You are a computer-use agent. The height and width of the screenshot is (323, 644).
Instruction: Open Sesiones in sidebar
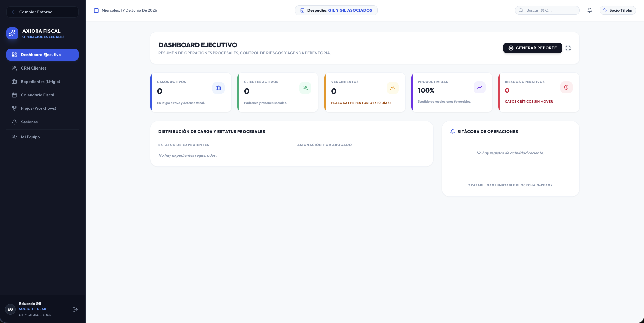click(42, 122)
